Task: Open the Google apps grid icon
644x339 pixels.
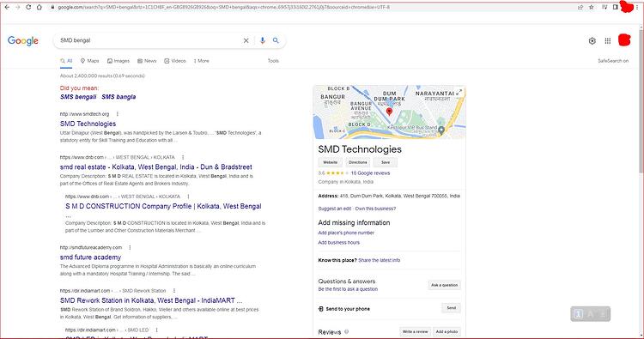Action: tap(608, 40)
